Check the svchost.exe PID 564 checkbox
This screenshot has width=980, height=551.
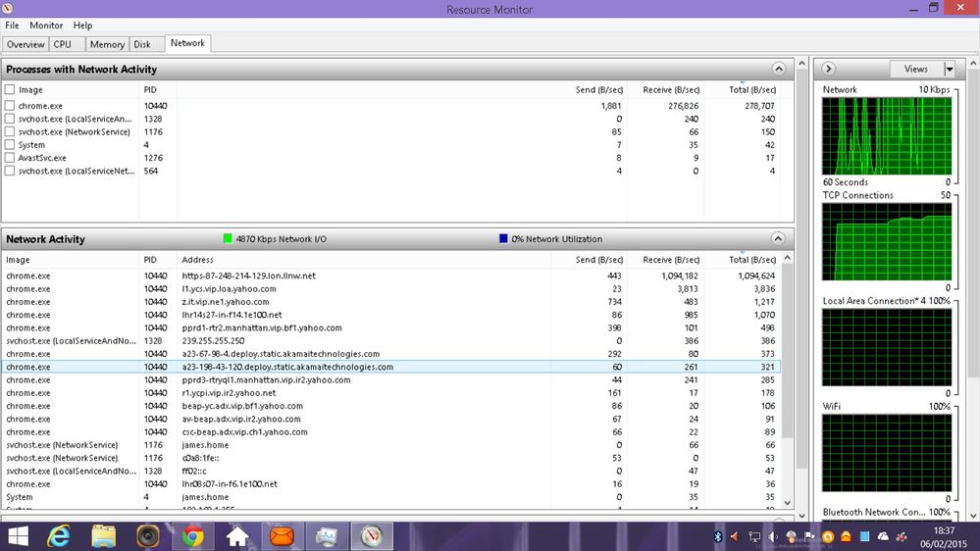click(x=10, y=171)
